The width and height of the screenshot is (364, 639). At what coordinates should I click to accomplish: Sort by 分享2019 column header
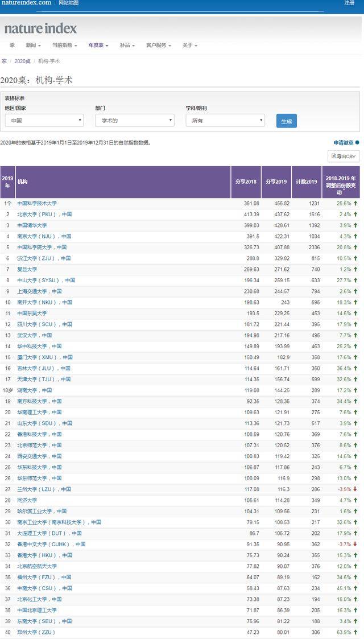pos(276,182)
